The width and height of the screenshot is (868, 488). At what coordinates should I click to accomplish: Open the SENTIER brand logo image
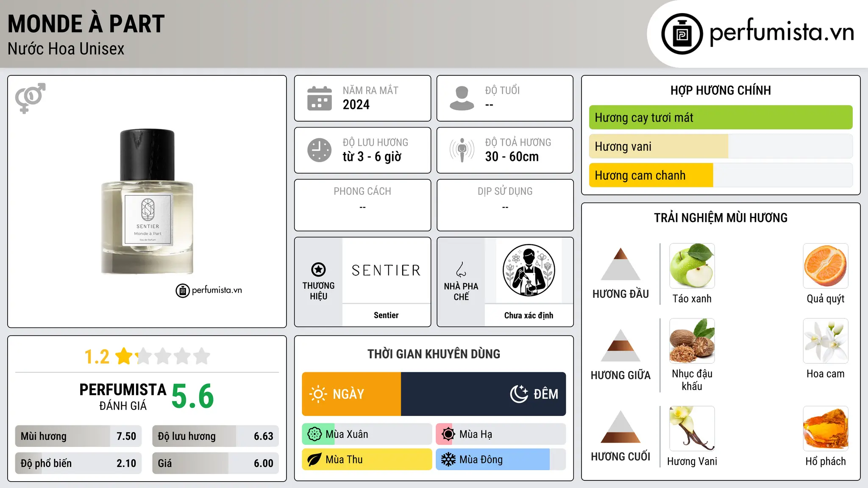coord(386,270)
